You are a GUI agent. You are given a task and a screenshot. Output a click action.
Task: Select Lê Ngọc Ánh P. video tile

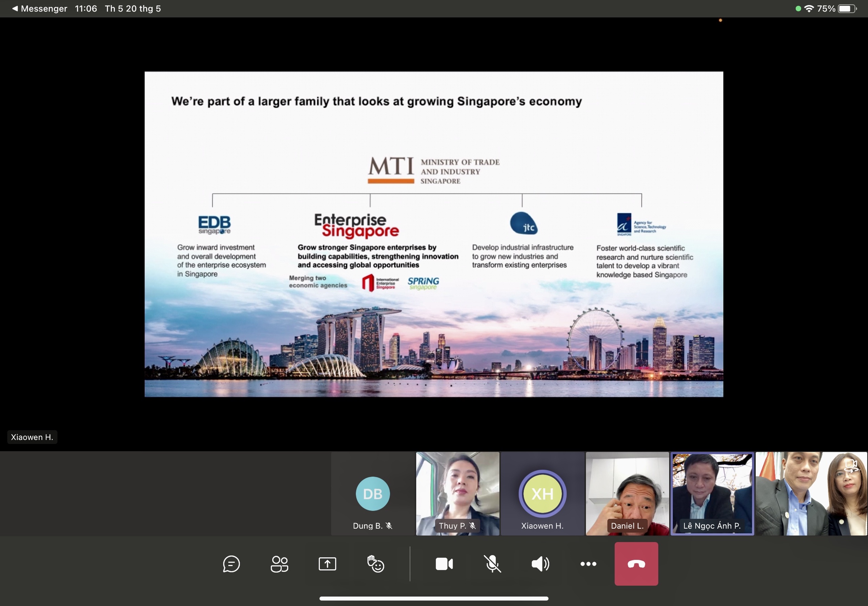coord(712,494)
